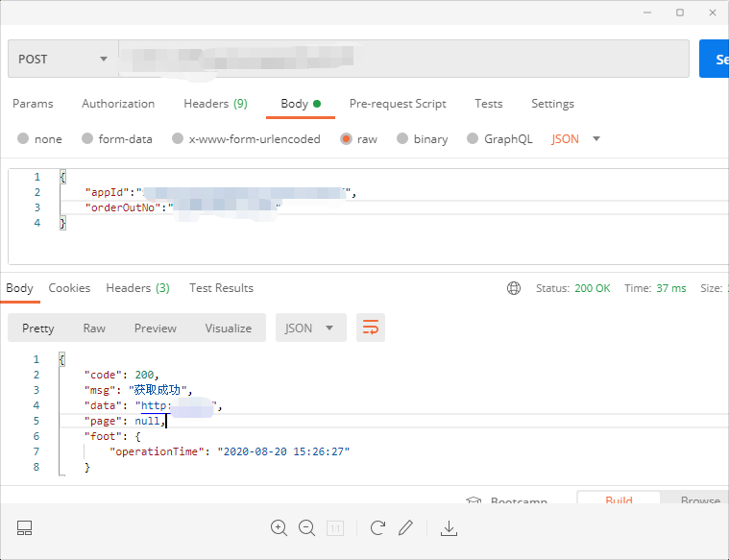The image size is (729, 560).
Task: Select the form-data radio button
Action: tap(87, 139)
